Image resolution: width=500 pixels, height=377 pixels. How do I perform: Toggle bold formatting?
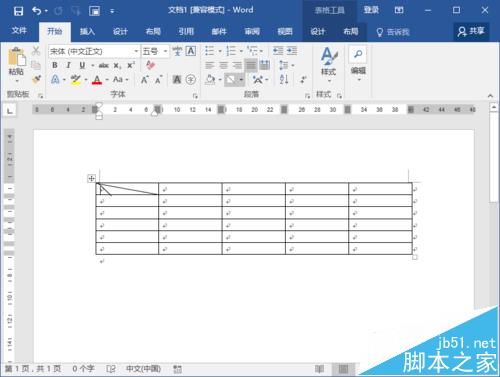coord(55,65)
